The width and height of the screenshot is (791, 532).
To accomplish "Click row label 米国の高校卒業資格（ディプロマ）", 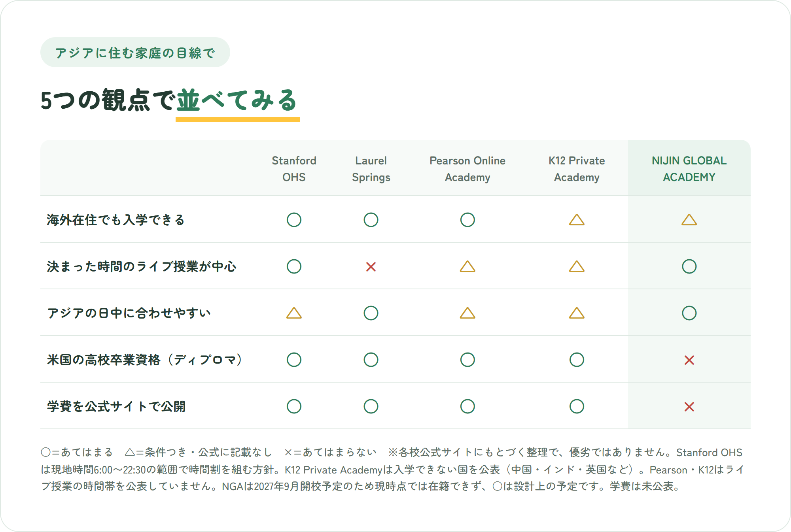I will coord(145,360).
